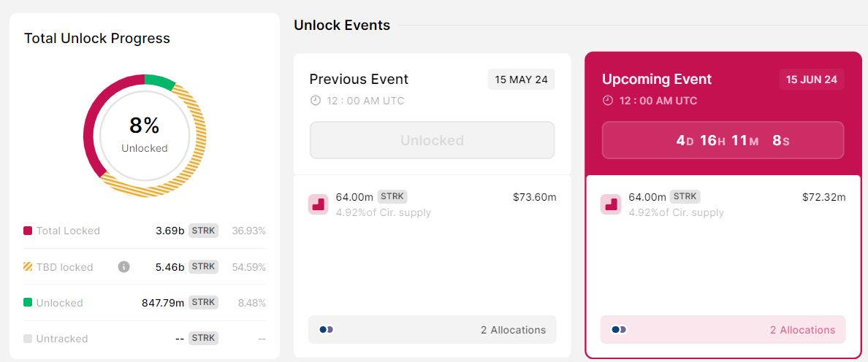Click the grey Untracked legend square
This screenshot has width=868, height=362.
pyautogui.click(x=28, y=339)
